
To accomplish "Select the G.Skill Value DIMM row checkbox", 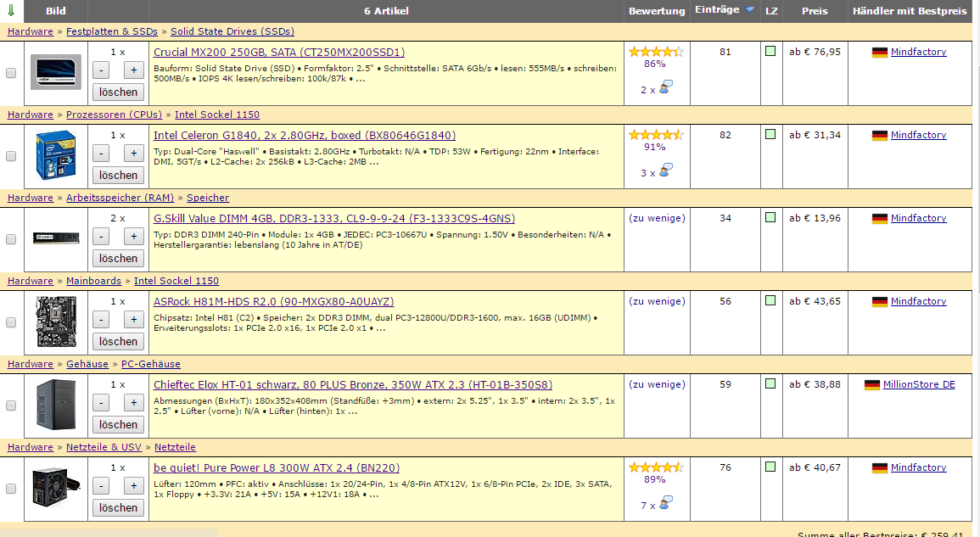I will pyautogui.click(x=11, y=239).
